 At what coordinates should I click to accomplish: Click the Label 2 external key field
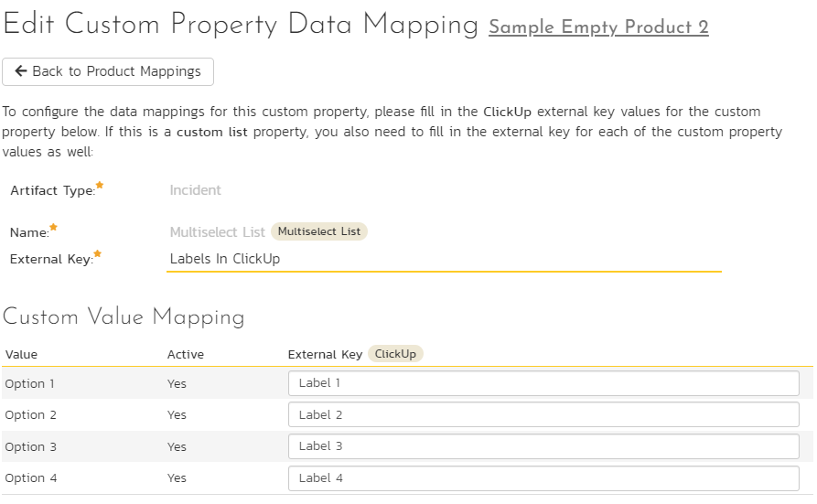(x=543, y=415)
